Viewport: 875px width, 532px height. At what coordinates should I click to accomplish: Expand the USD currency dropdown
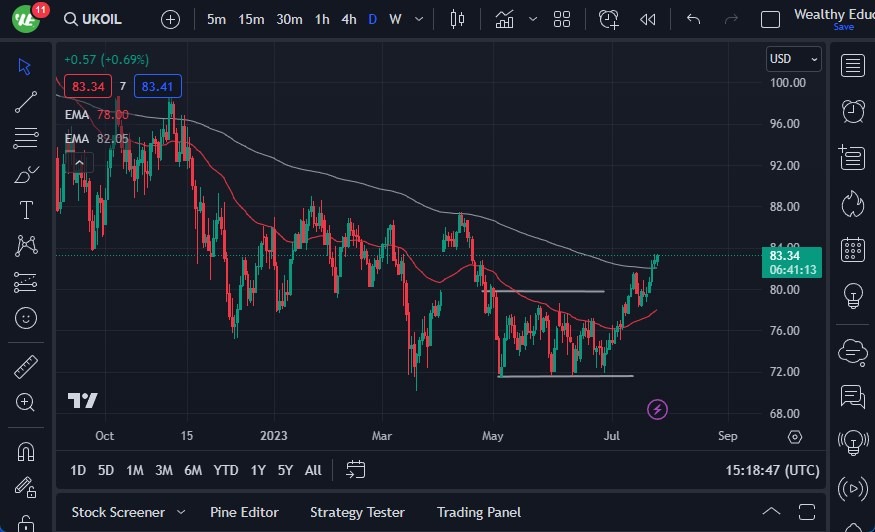(794, 59)
